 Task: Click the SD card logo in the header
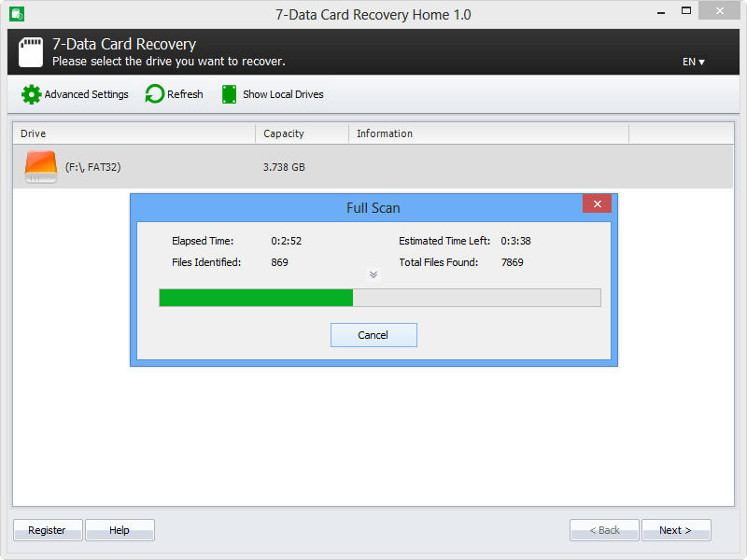(x=30, y=50)
